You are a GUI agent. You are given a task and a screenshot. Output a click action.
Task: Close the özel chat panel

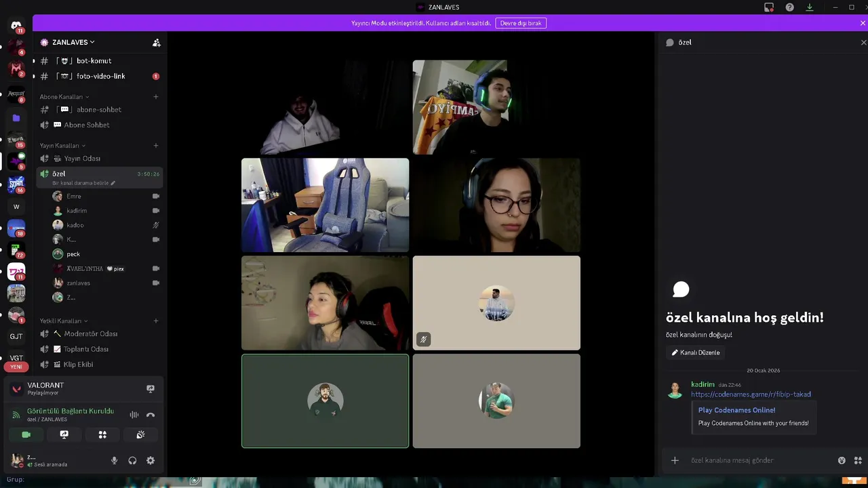[863, 42]
